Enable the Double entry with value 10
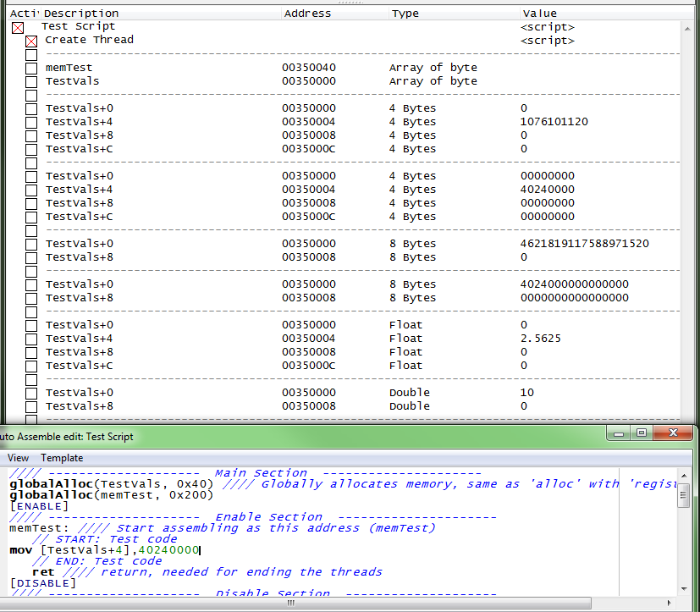 pyautogui.click(x=31, y=394)
